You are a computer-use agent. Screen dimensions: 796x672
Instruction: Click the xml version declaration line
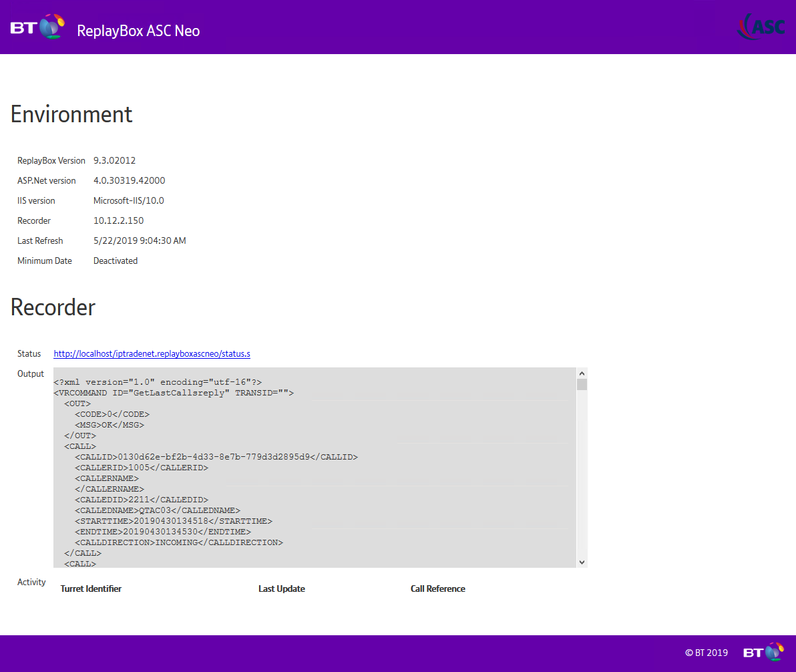point(158,383)
